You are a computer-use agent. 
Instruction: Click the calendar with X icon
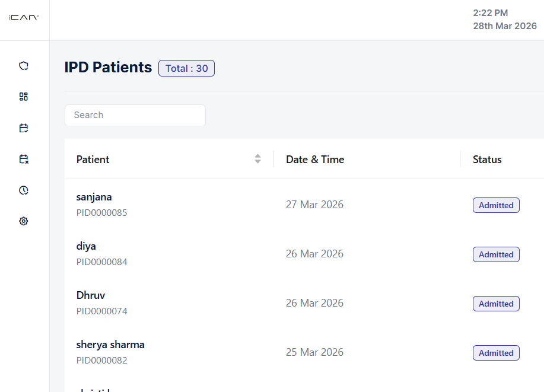[24, 159]
